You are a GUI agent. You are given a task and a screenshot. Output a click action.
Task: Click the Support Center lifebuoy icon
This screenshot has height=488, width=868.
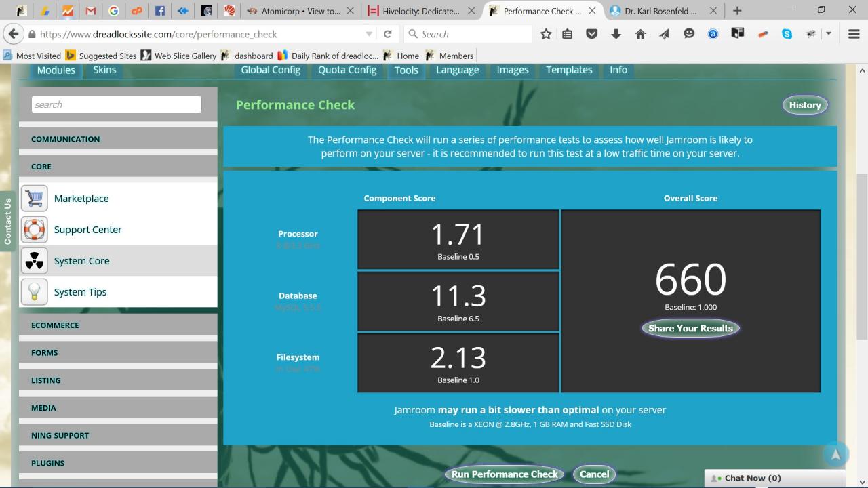(x=35, y=230)
